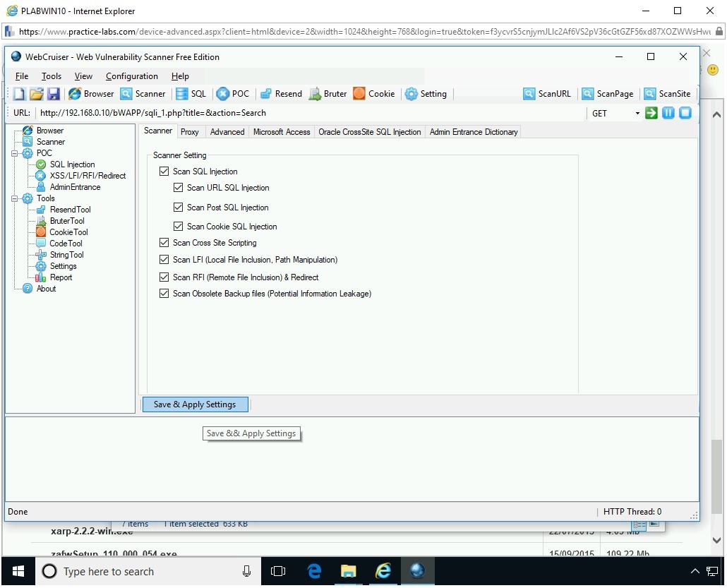This screenshot has height=588, width=727.
Task: Switch to Oracle CrossSite SQL Injection tab
Action: (370, 132)
